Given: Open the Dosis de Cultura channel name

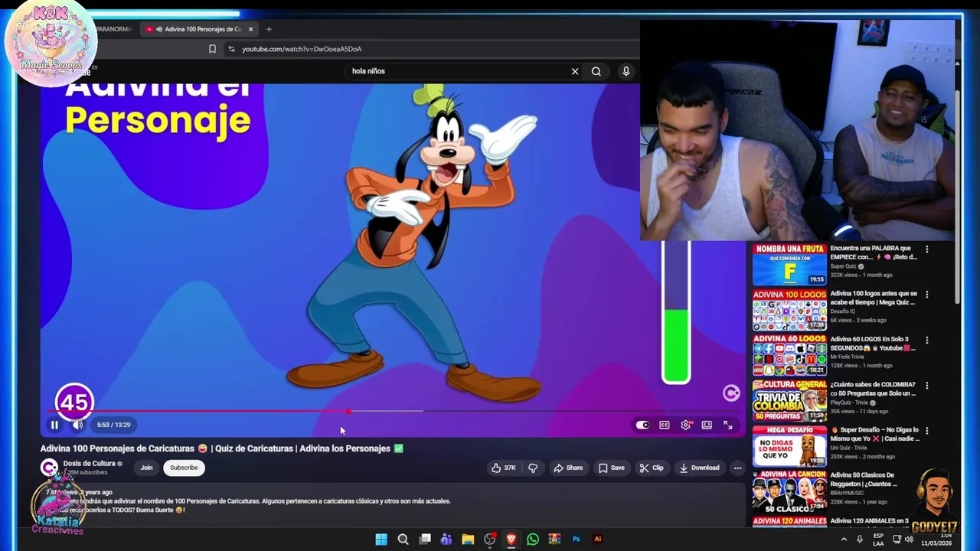Looking at the screenshot, I should [x=89, y=464].
